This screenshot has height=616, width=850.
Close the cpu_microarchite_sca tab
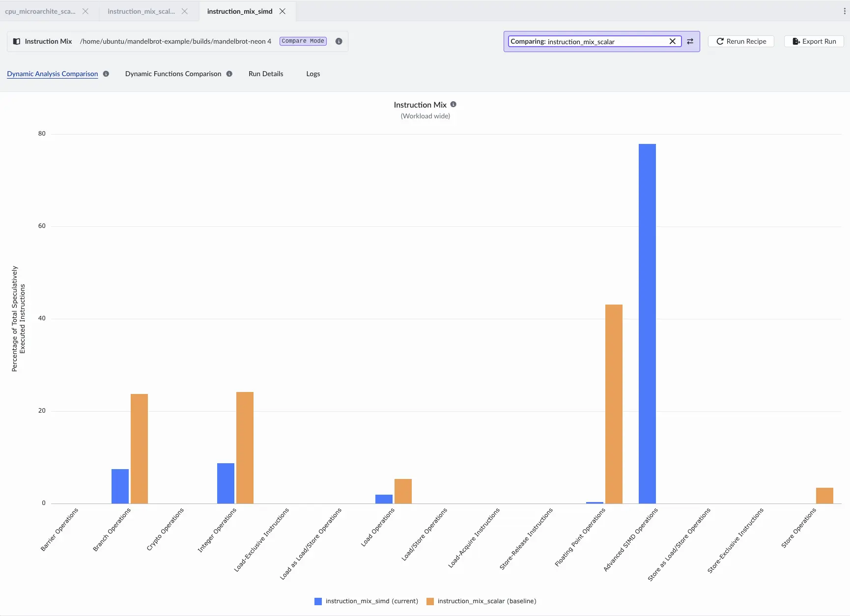click(86, 11)
